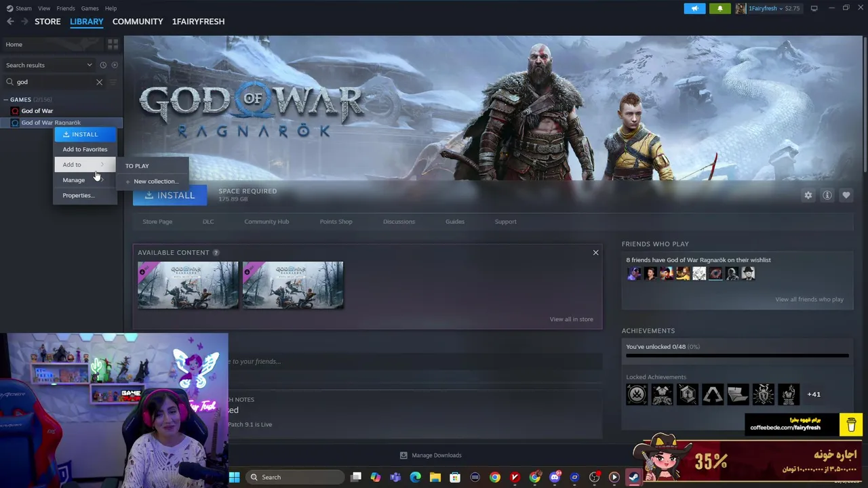Open the Discussions link
The width and height of the screenshot is (868, 488).
coord(399,222)
